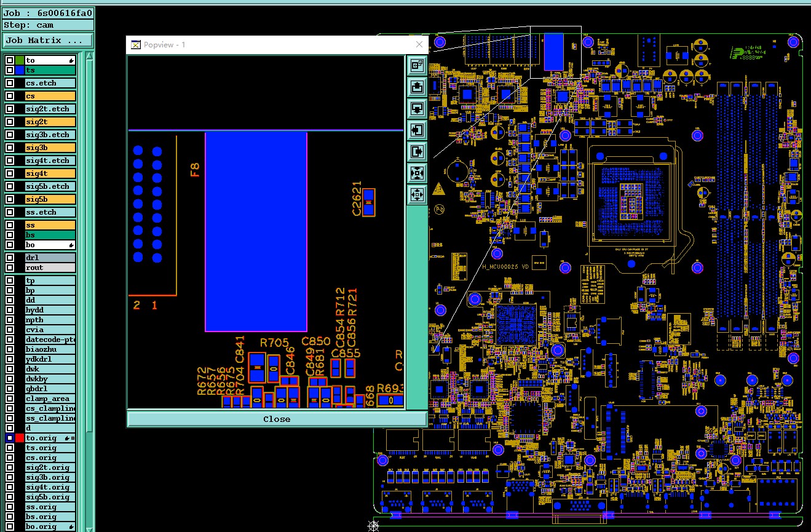
Task: Click the hand marker on the 'bo' layer
Action: [x=71, y=245]
